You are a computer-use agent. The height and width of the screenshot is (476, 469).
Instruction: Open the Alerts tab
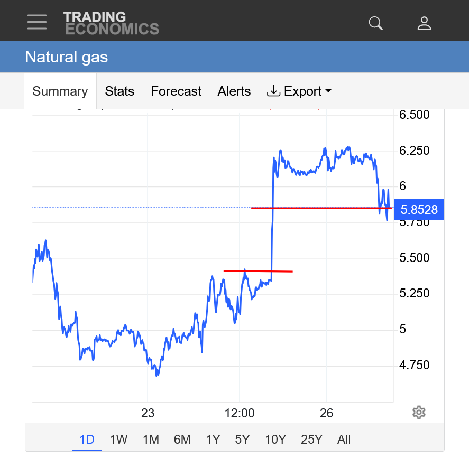click(234, 91)
